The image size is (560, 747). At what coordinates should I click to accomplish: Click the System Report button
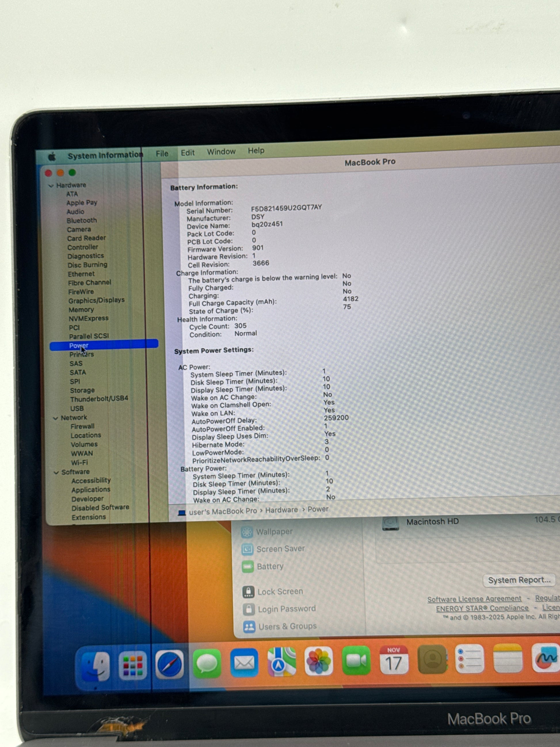coord(519,580)
